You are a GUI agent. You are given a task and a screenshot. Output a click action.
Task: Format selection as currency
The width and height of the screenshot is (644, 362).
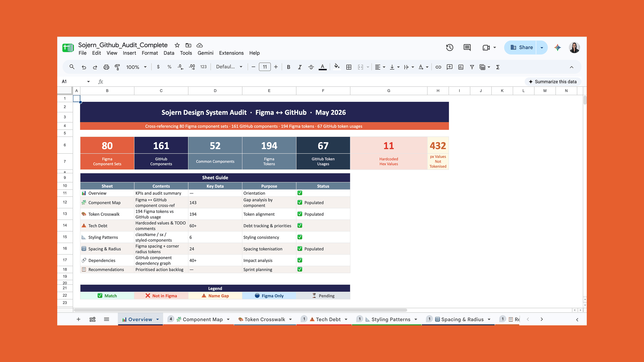pyautogui.click(x=158, y=67)
